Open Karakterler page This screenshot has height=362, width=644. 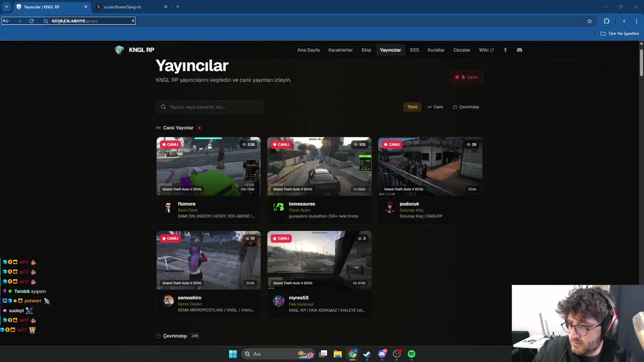pyautogui.click(x=341, y=50)
